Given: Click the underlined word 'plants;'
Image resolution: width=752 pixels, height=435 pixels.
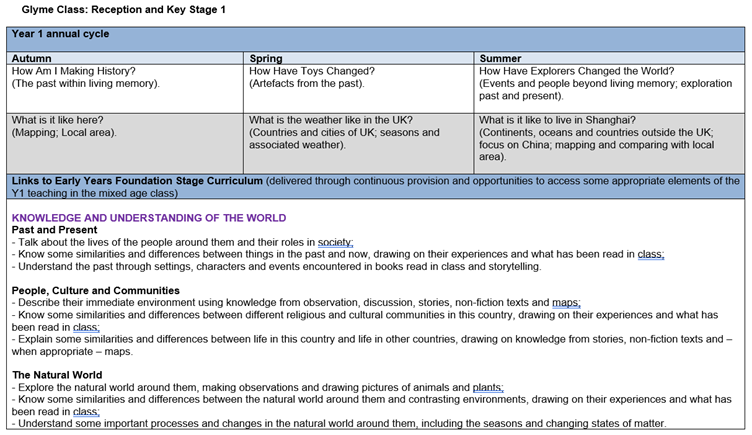Looking at the screenshot, I should point(488,387).
